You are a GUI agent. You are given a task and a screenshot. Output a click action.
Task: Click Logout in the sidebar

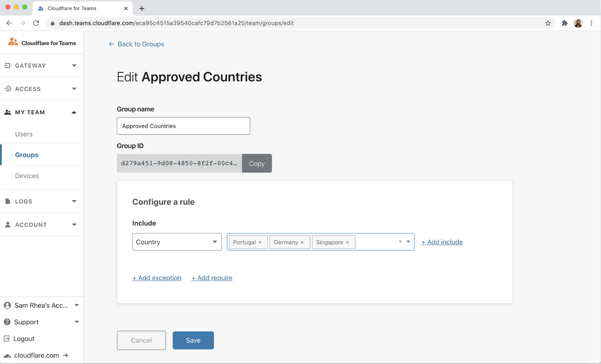tap(24, 338)
